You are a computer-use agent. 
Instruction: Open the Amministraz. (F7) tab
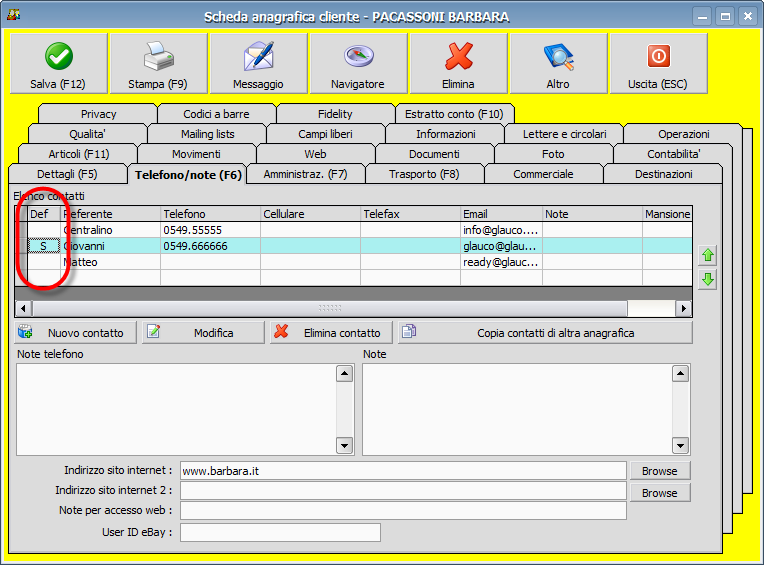click(305, 174)
